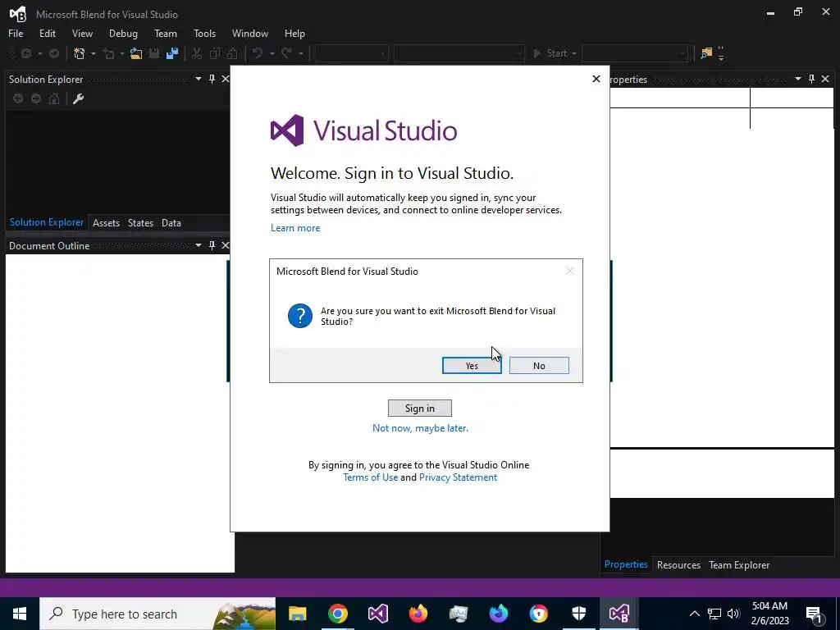Click the Not now, maybe later link
The height and width of the screenshot is (630, 840).
coord(420,428)
